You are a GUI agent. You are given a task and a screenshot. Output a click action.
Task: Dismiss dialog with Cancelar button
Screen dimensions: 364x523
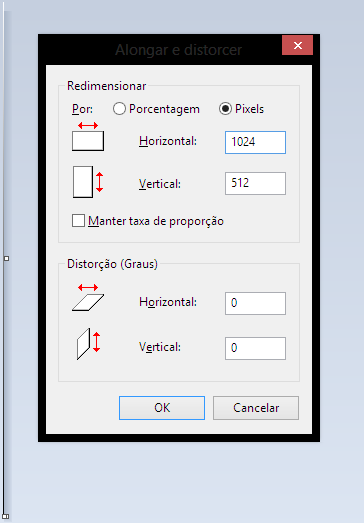[x=256, y=408]
